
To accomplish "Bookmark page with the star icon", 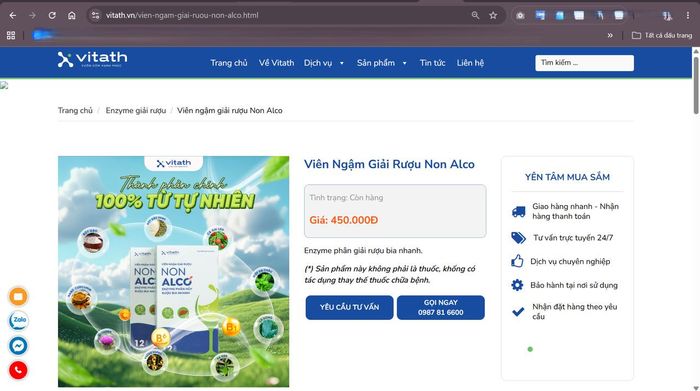I will [493, 15].
